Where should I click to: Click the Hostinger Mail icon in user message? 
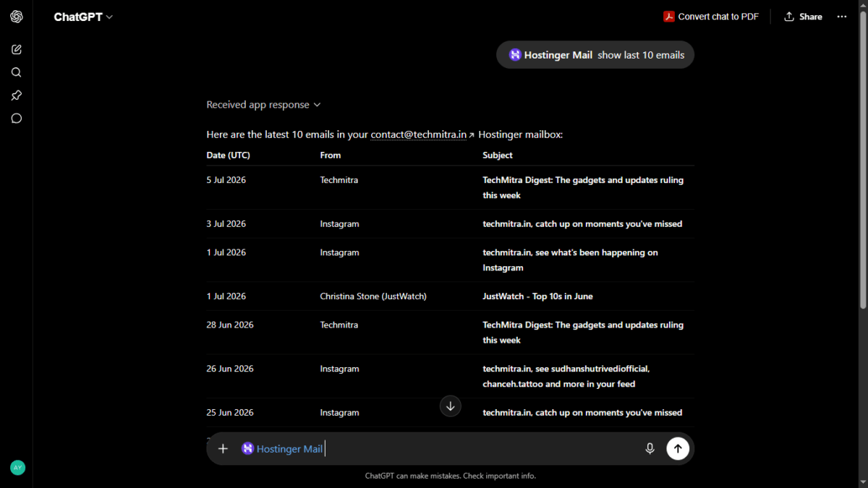515,55
